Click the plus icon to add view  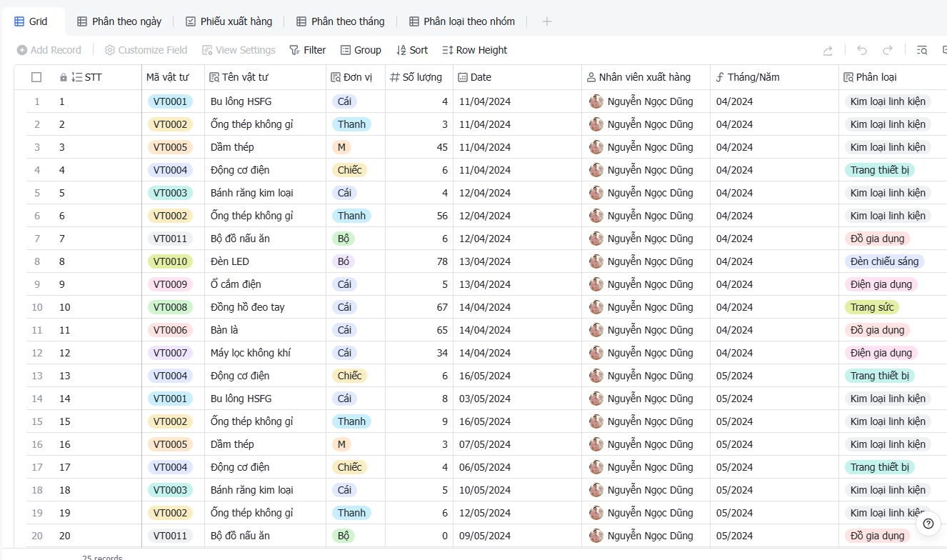(547, 21)
